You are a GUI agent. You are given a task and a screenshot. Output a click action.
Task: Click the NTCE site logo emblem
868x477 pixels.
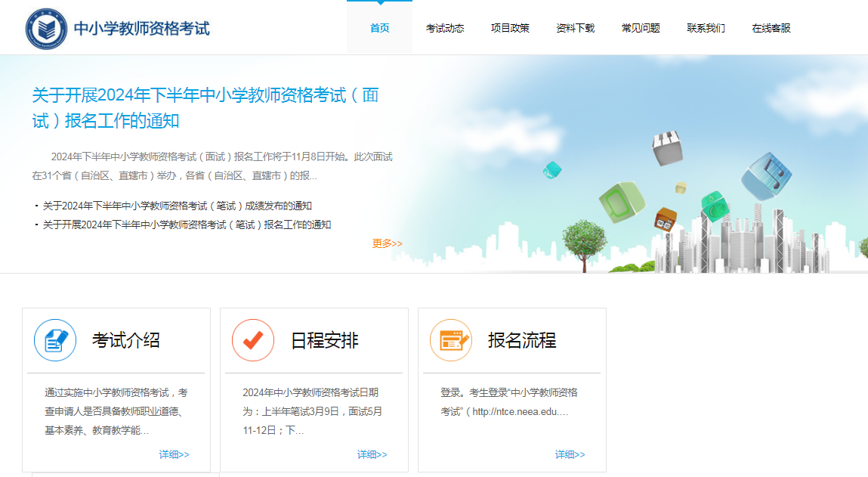click(46, 29)
